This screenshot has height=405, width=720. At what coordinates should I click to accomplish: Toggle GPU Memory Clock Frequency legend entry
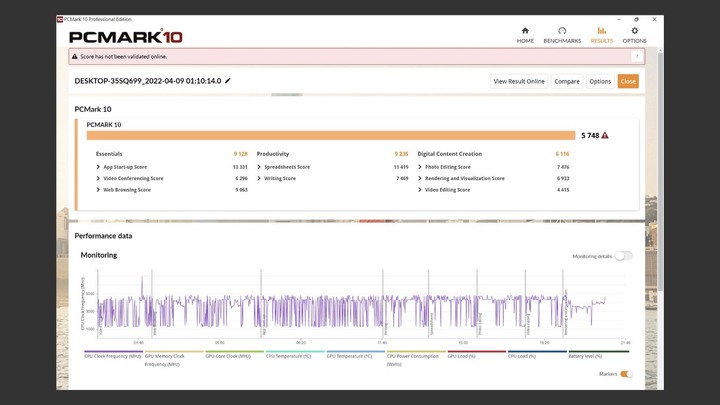click(x=174, y=360)
